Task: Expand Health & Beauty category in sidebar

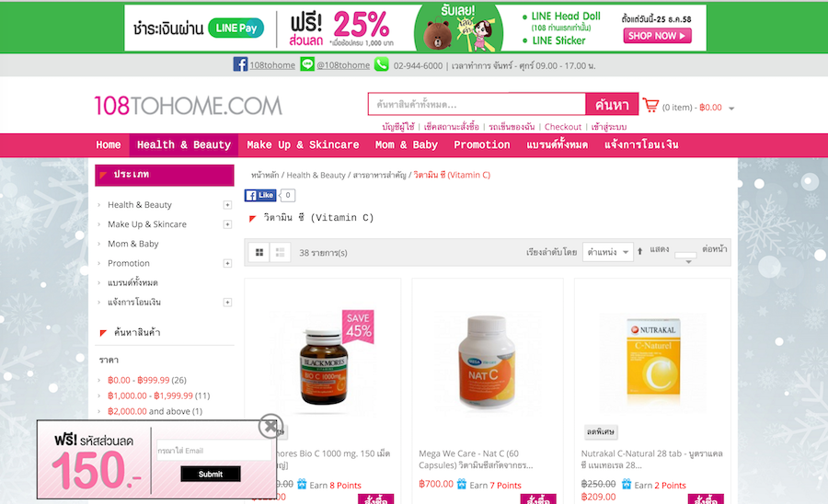Action: point(227,205)
